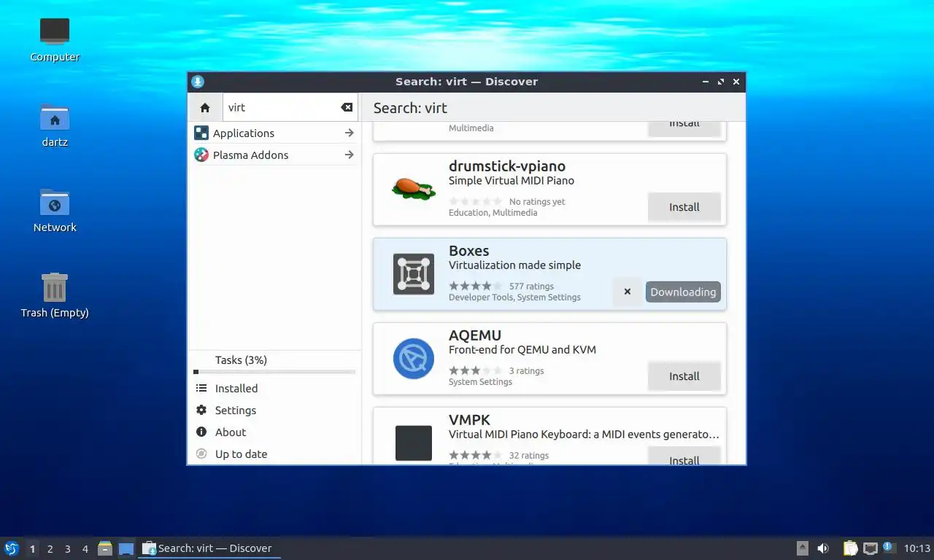Click 'Front-end for QEMU and KVM' text

(522, 349)
